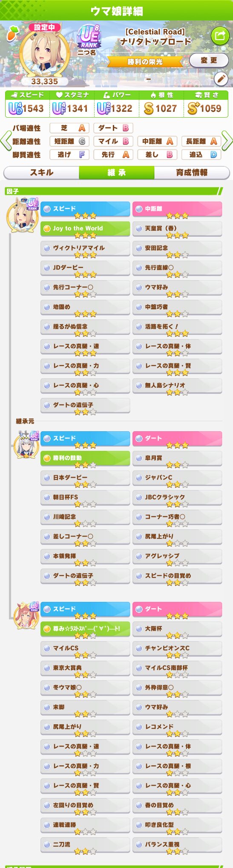
Task: Go to previous character with left arrow
Action: pos(6,141)
